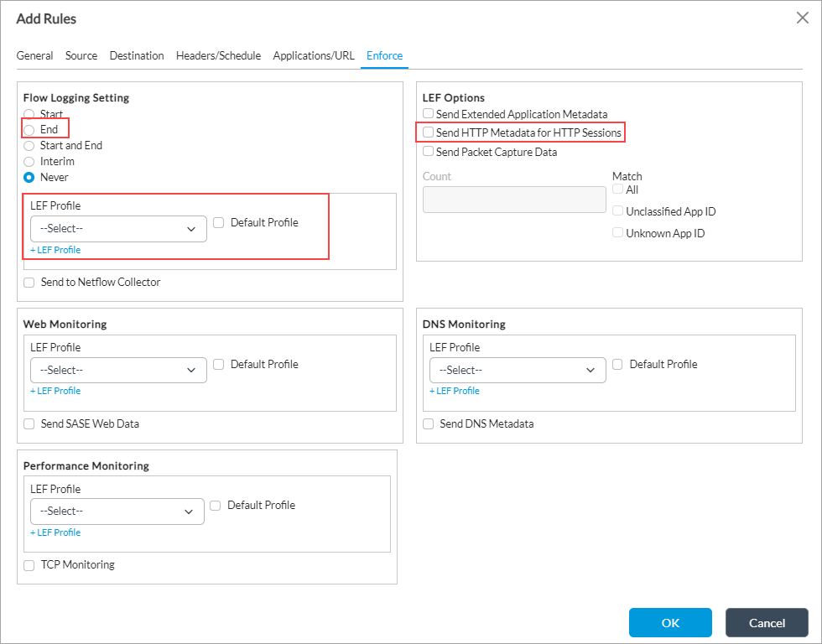Open the Flow Logging LEF Profile dropdown

[118, 229]
